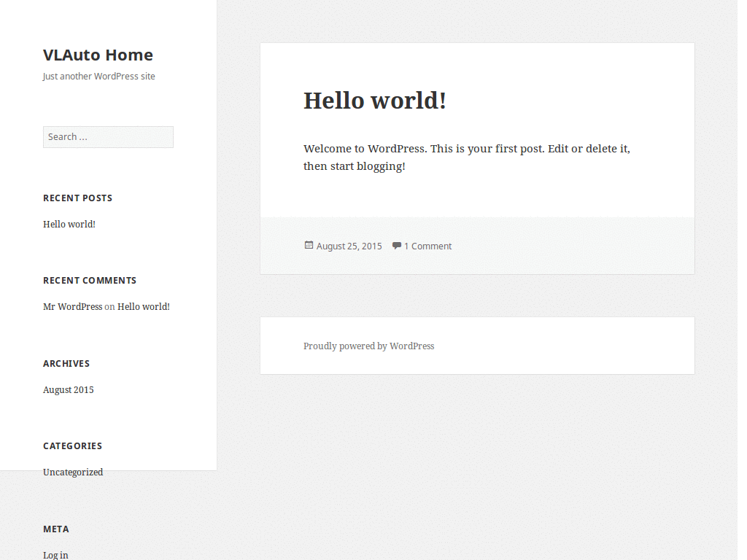Open the VLAuto Home site title link
The height and width of the screenshot is (560, 747).
(x=98, y=55)
